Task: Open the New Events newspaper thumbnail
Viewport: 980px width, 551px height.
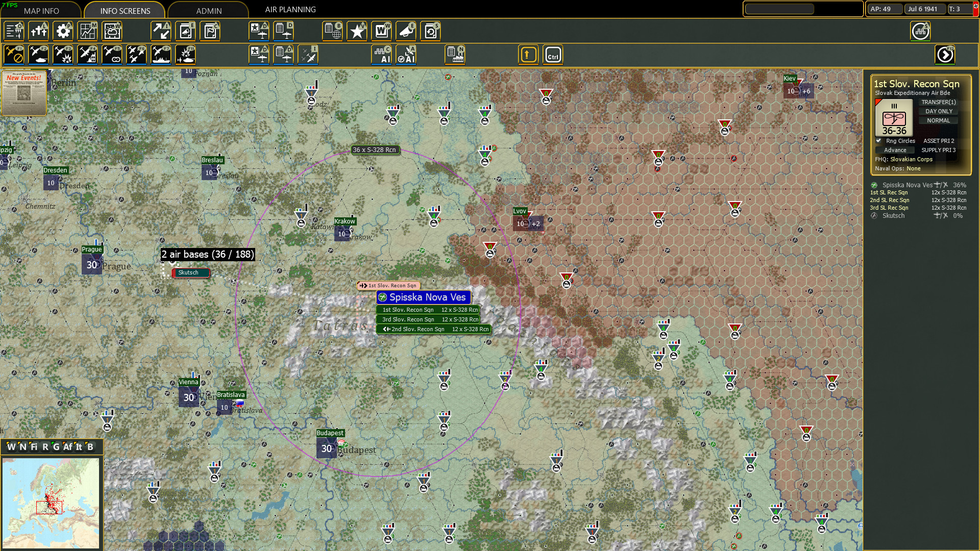Action: [23, 92]
